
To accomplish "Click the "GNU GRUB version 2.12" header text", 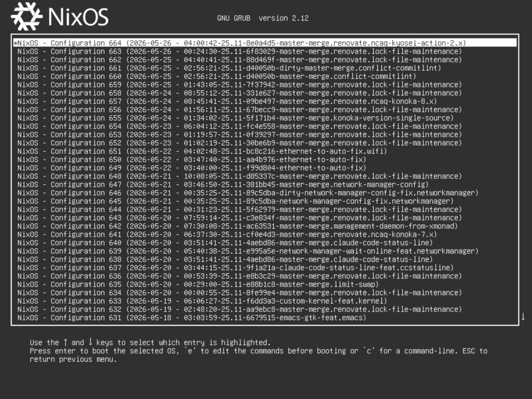I will [x=263, y=18].
